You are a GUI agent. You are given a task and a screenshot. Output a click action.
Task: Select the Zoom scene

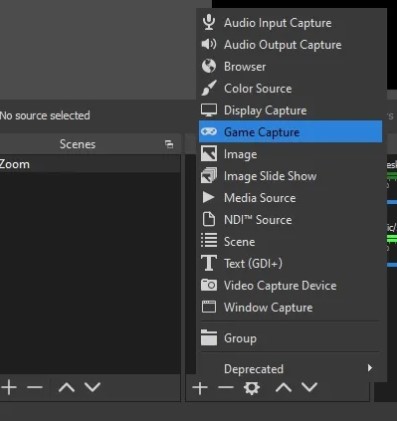click(90, 164)
